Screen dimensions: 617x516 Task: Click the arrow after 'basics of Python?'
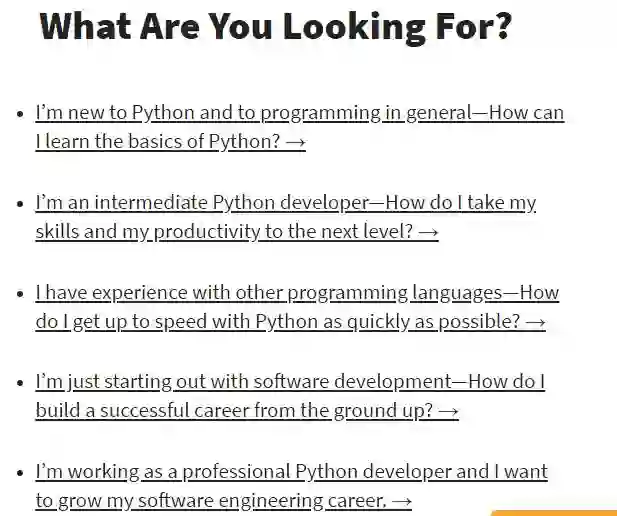pyautogui.click(x=295, y=142)
